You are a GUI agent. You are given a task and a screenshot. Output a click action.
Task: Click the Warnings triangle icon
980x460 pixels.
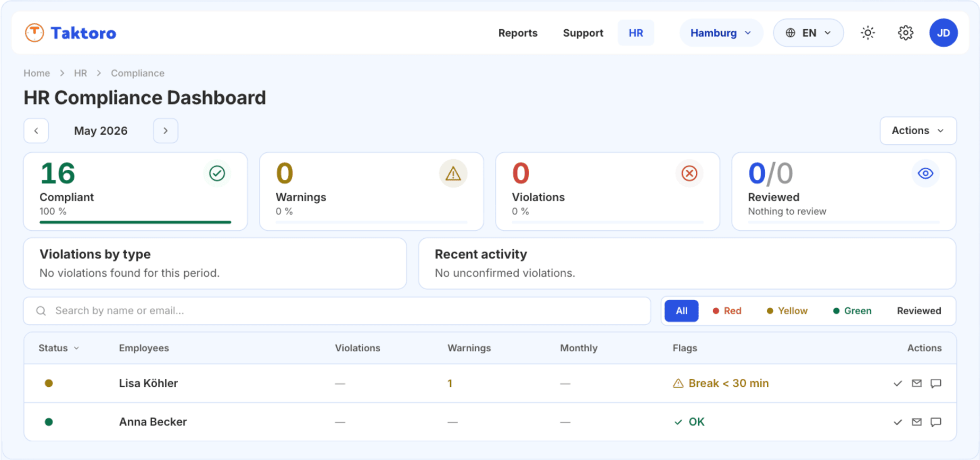[453, 173]
